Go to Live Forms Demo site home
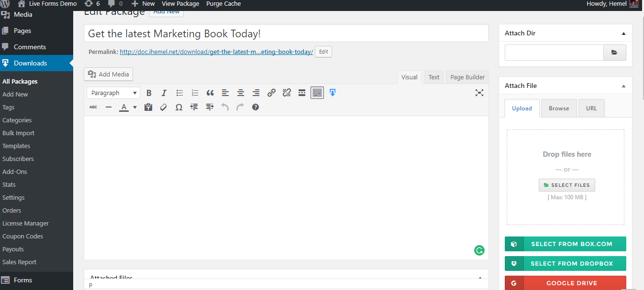Viewport: 644px width, 290px height. pos(47,4)
